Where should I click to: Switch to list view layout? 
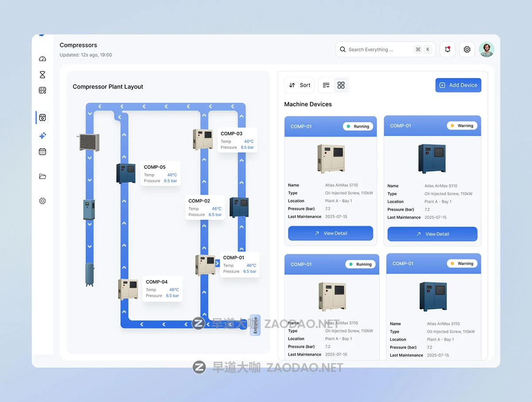[326, 85]
